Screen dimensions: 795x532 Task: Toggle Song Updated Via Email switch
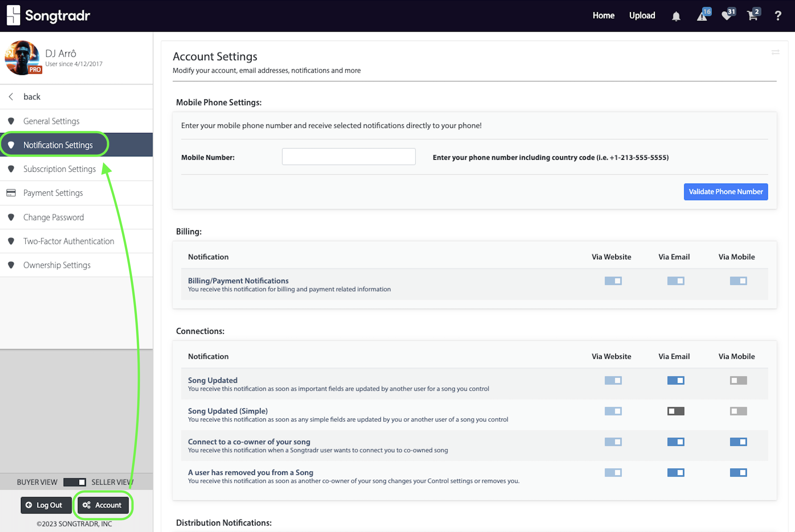[x=676, y=381]
